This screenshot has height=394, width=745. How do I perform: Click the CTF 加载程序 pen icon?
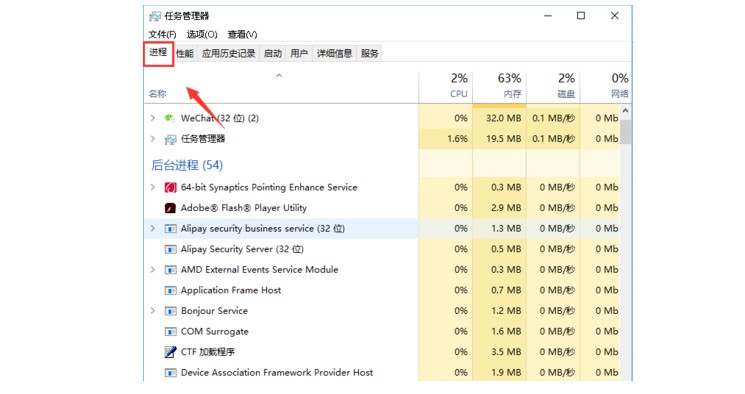pos(170,352)
